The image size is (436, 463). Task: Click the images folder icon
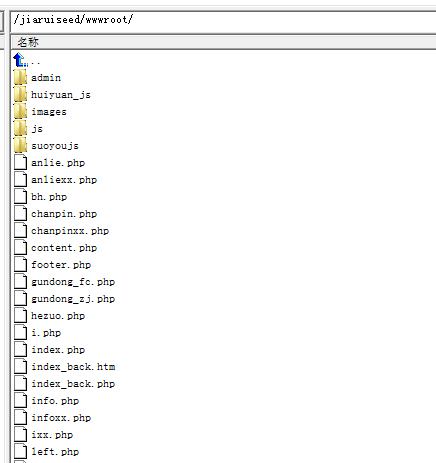pyautogui.click(x=20, y=112)
